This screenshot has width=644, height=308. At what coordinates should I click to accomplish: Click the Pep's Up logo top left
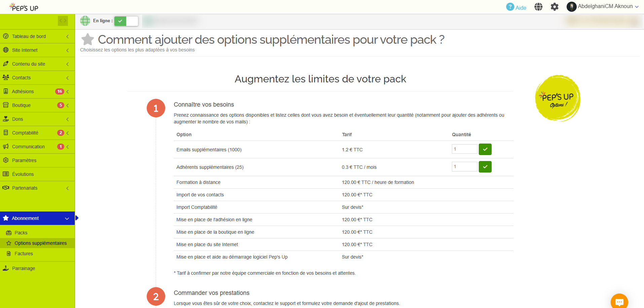click(x=24, y=7)
